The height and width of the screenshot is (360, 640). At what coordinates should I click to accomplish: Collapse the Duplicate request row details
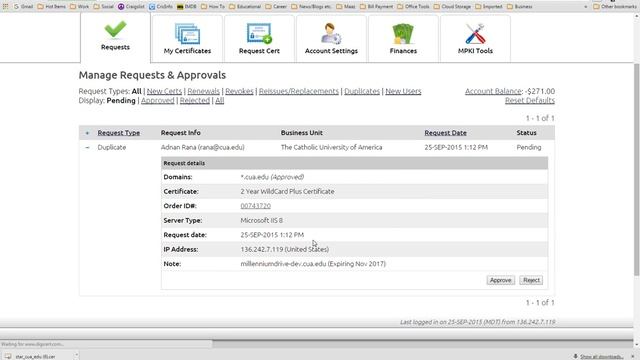pos(87,147)
